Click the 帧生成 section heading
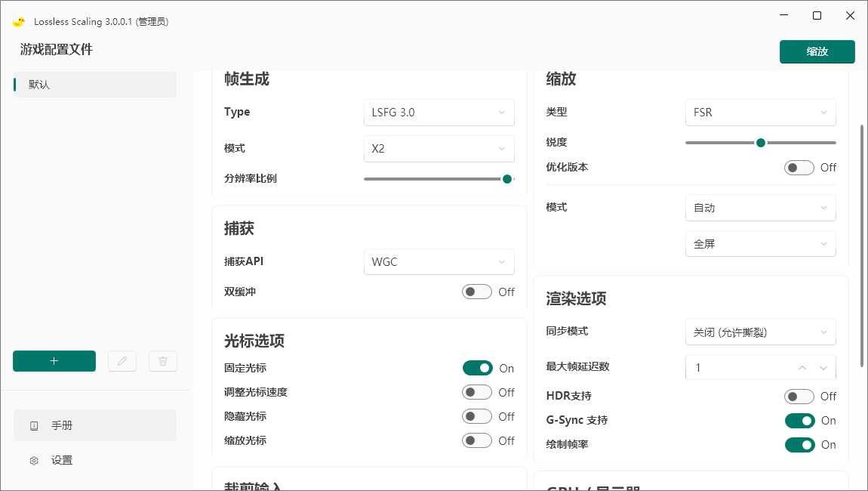This screenshot has width=868, height=491. (x=246, y=79)
